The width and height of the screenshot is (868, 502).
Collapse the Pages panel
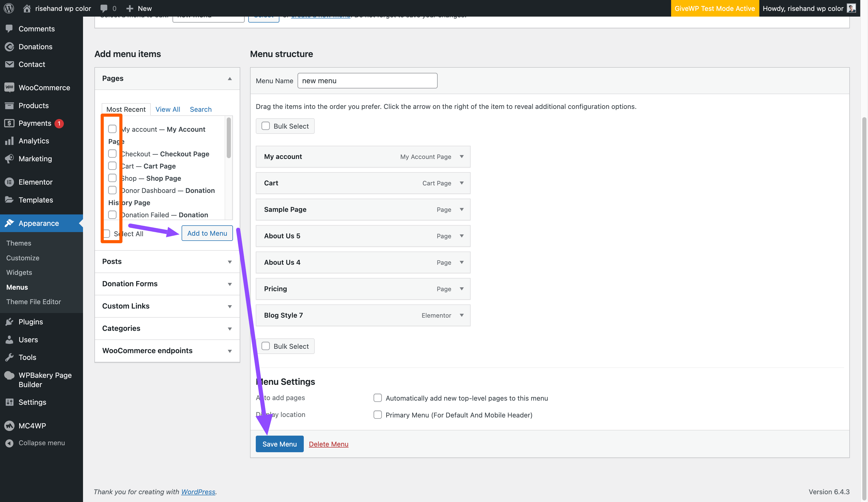click(x=229, y=79)
